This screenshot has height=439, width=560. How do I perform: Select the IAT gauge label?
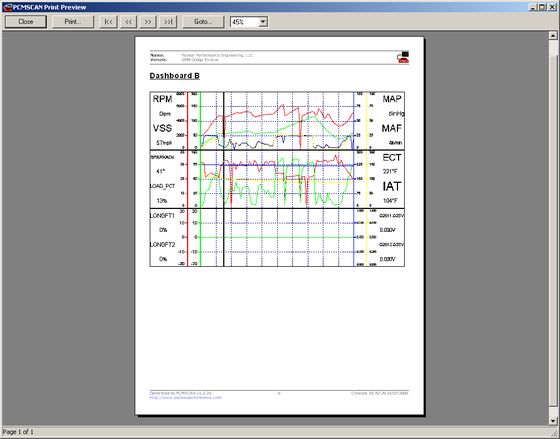(x=392, y=186)
